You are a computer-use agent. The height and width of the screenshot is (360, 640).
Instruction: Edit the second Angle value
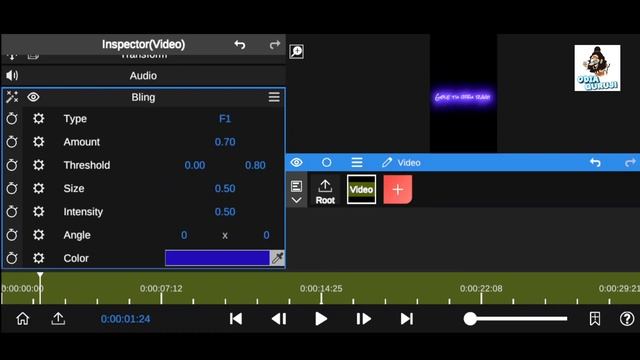point(266,235)
